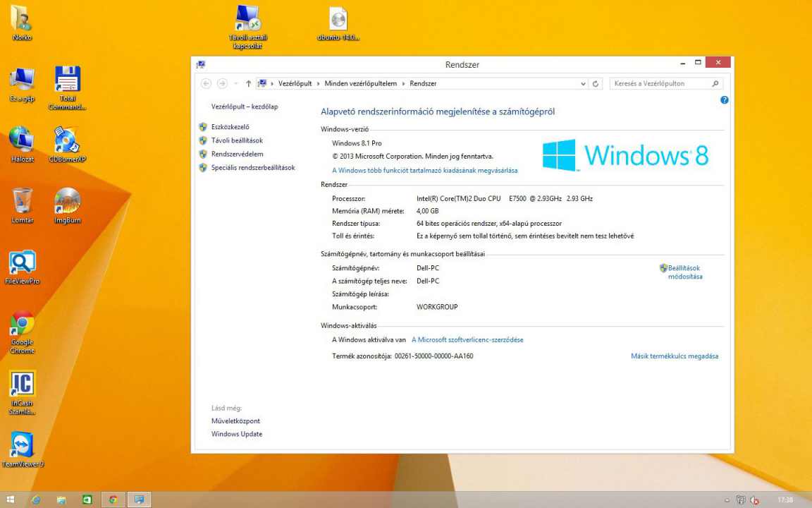Switch to Chrome in the taskbar
Image resolution: width=812 pixels, height=508 pixels.
click(113, 500)
